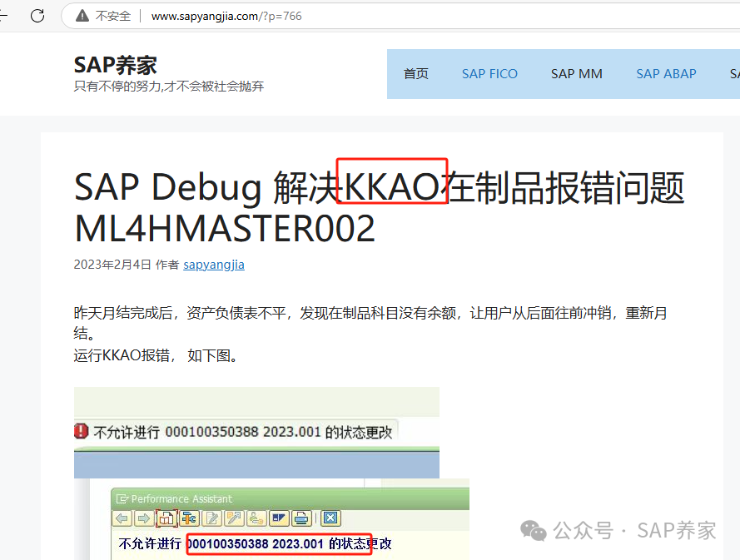Click the tagline 只有不停的努力,才不会被社会抛弃

(x=168, y=87)
